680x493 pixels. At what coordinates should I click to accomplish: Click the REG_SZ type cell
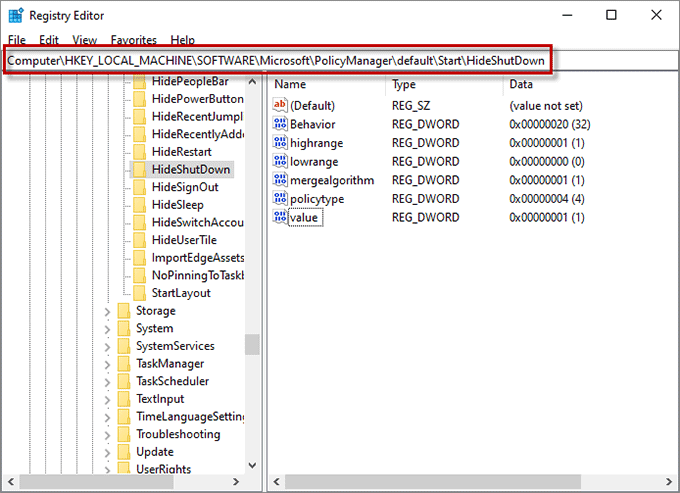pos(411,106)
